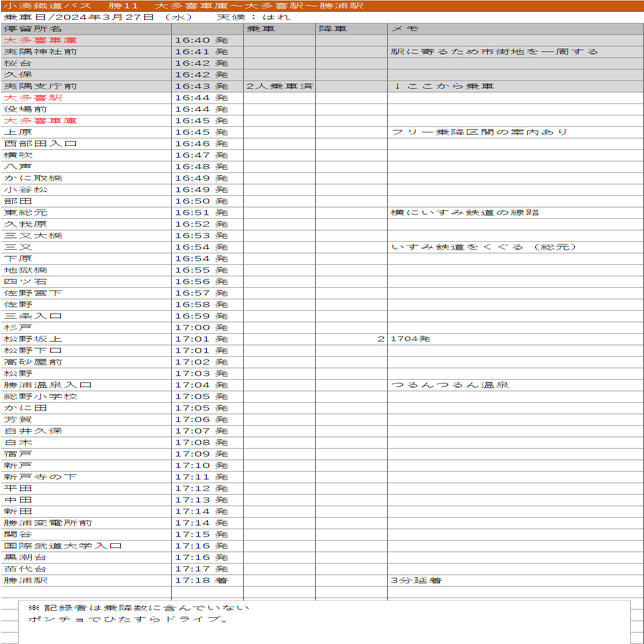Screen dimensions: 644x644
Task: Select the 勝浦温泉入口 stop name
Action: (x=48, y=385)
